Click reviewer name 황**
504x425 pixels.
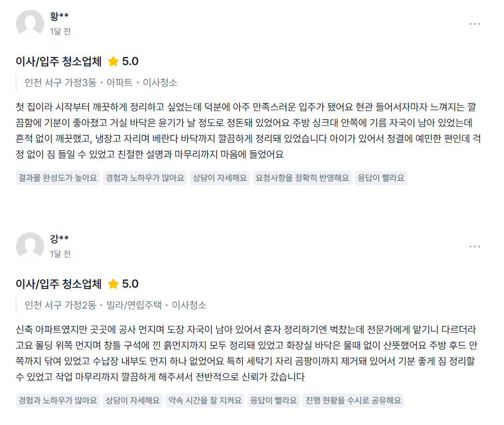(54, 14)
